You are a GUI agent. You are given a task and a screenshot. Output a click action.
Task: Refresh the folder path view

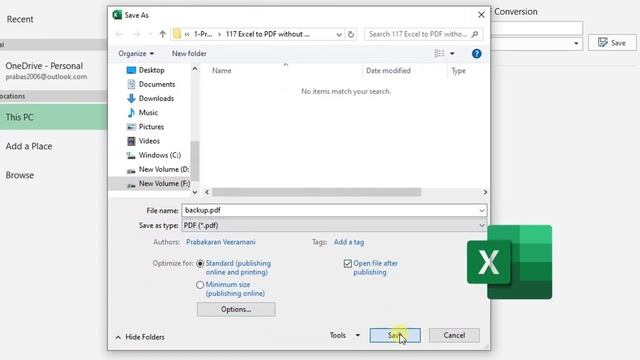point(351,34)
